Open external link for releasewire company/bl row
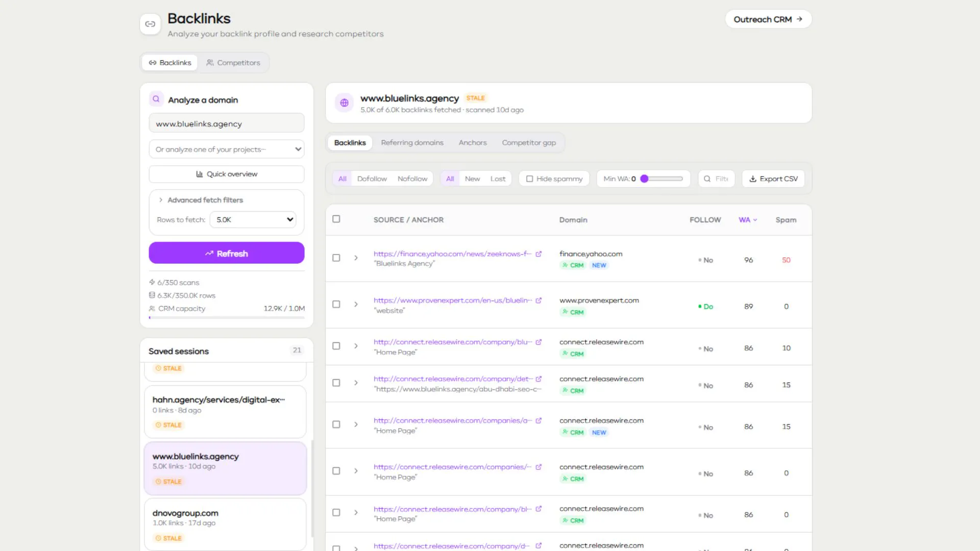Image resolution: width=980 pixels, height=551 pixels. click(538, 509)
